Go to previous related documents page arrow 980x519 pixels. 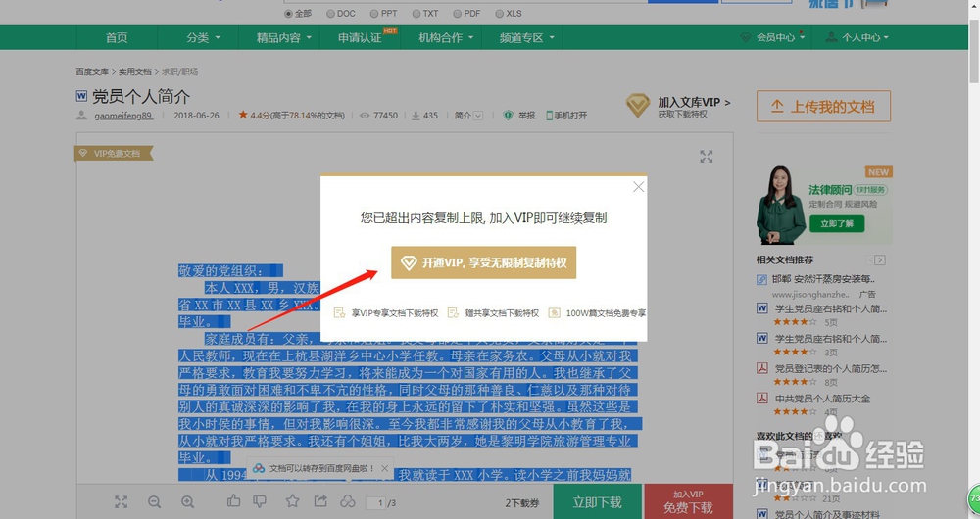pos(870,259)
